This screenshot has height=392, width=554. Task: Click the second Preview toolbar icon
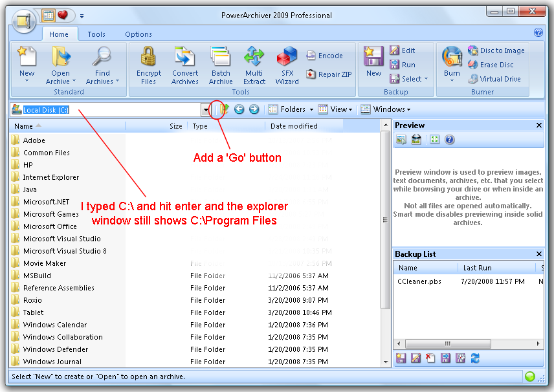coord(416,140)
